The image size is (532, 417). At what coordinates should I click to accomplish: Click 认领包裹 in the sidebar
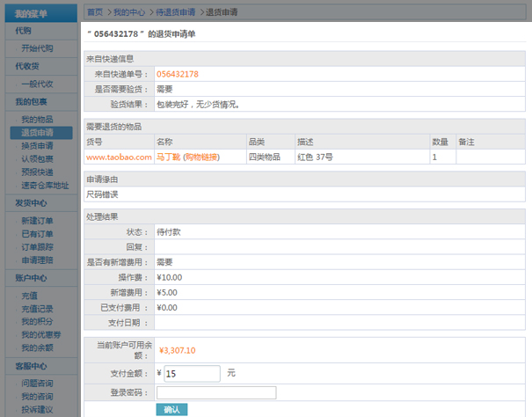click(x=37, y=158)
